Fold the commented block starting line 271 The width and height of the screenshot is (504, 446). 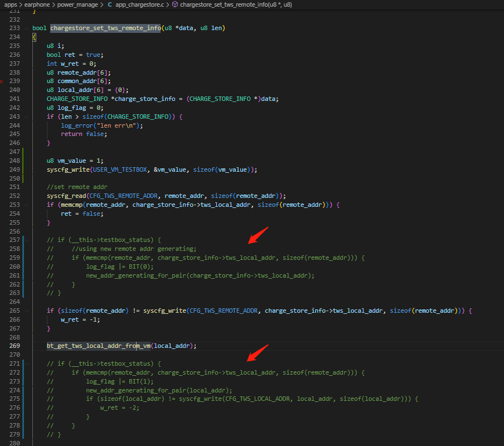click(27, 363)
